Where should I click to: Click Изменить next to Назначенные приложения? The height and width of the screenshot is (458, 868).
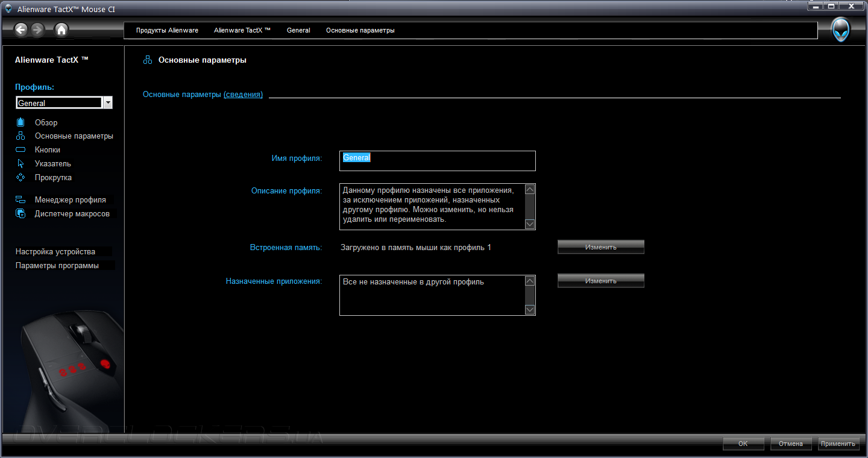coord(601,281)
